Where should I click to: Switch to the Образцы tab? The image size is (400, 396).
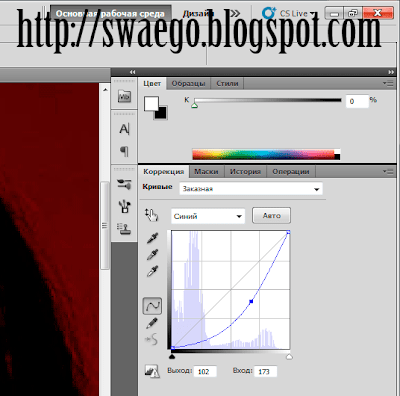188,83
